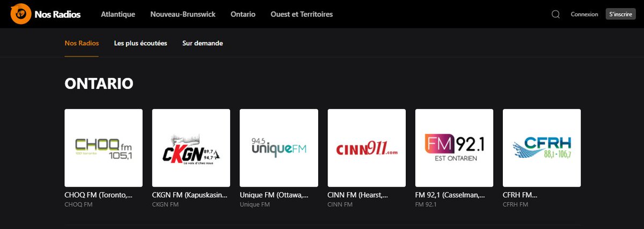Click the gray Unique FM subtitle
The width and height of the screenshot is (644, 229).
[x=254, y=205]
